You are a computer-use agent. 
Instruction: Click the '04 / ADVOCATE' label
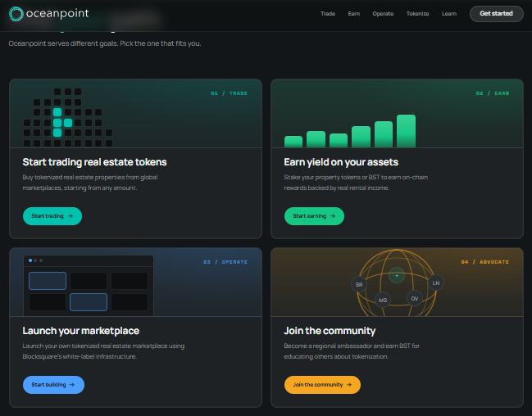484,262
